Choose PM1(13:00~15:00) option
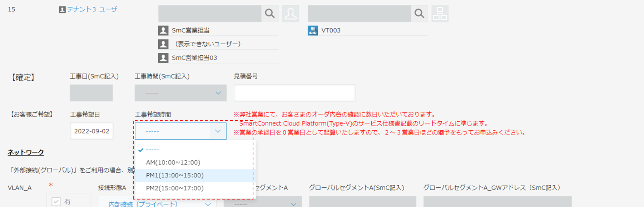Image resolution: width=644 pixels, height=207 pixels. tap(194, 176)
